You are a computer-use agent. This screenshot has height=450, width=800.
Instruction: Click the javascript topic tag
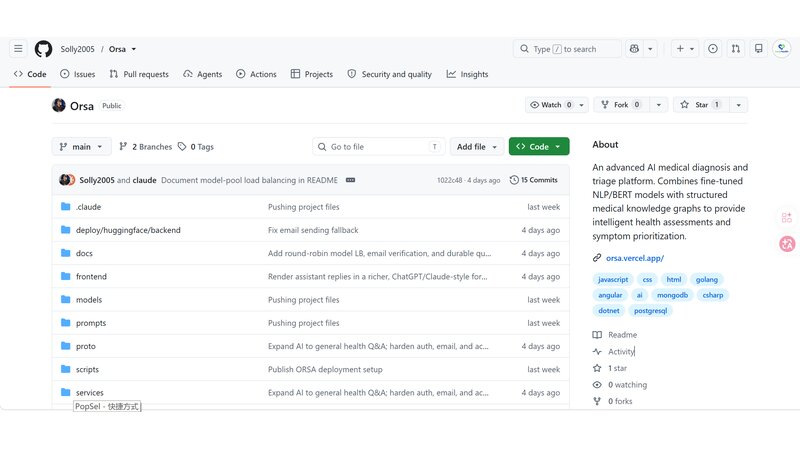click(613, 280)
